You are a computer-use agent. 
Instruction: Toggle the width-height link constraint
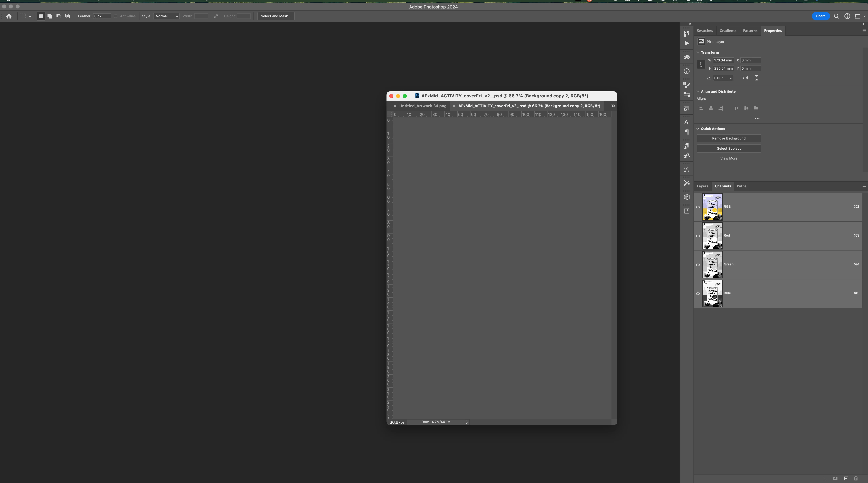click(x=701, y=64)
